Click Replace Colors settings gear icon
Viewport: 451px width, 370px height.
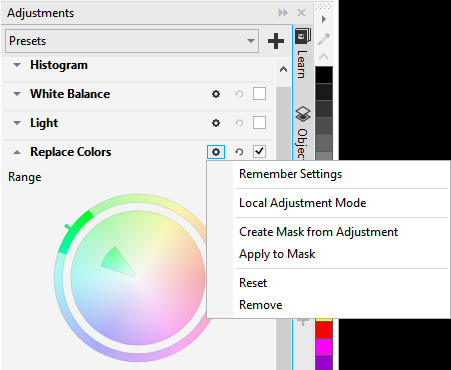point(216,152)
